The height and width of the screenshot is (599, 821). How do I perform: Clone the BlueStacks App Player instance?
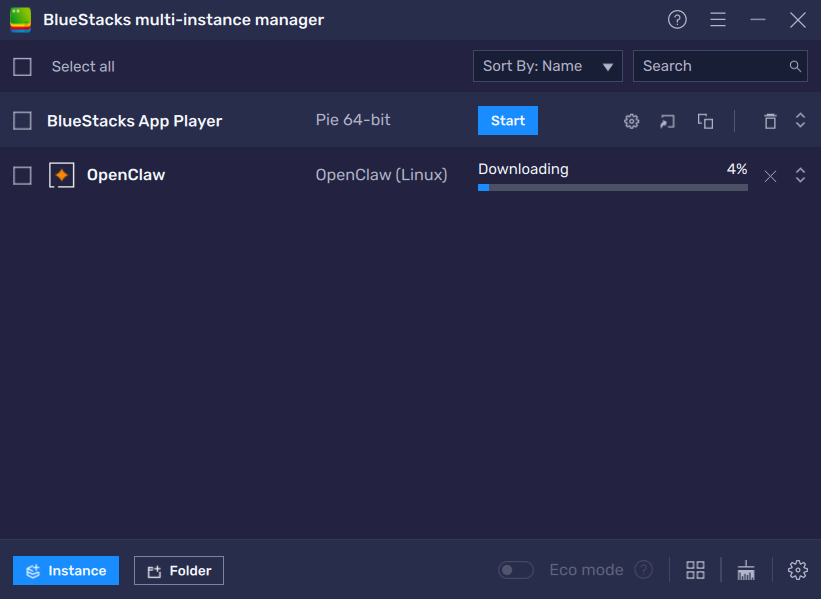pyautogui.click(x=705, y=121)
